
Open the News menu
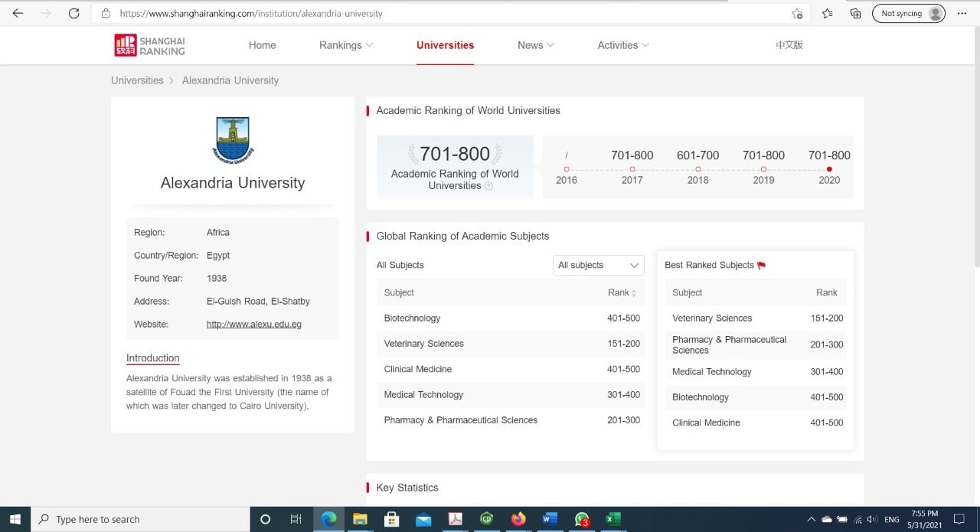[x=535, y=45]
